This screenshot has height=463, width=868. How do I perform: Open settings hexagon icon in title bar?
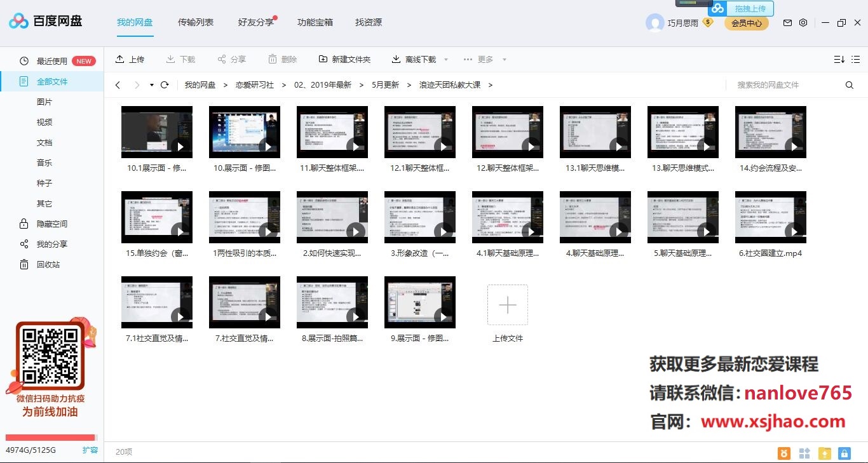click(x=803, y=23)
